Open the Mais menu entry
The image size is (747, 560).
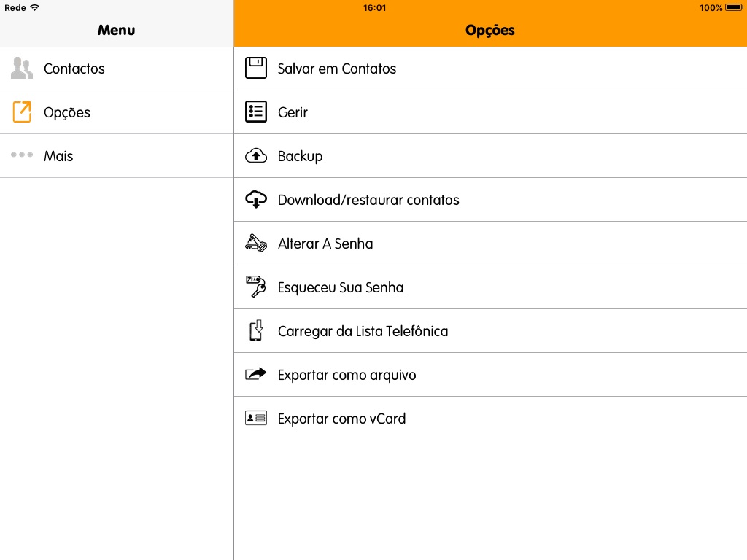pyautogui.click(x=58, y=156)
